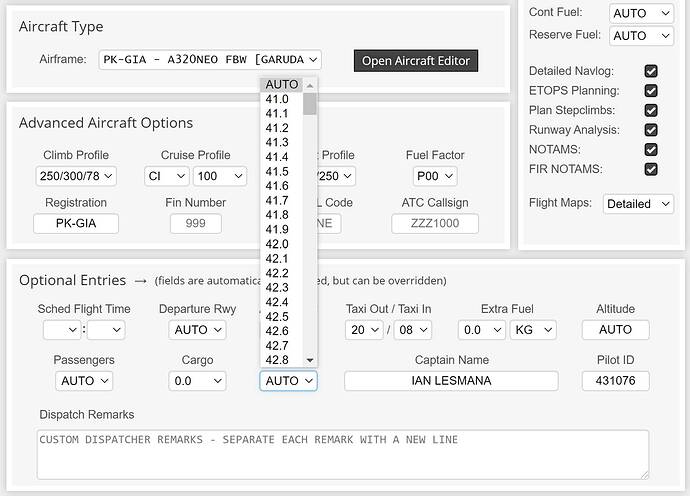This screenshot has width=690, height=496.
Task: Open the Extra Fuel KG unit dropdown
Action: (534, 329)
